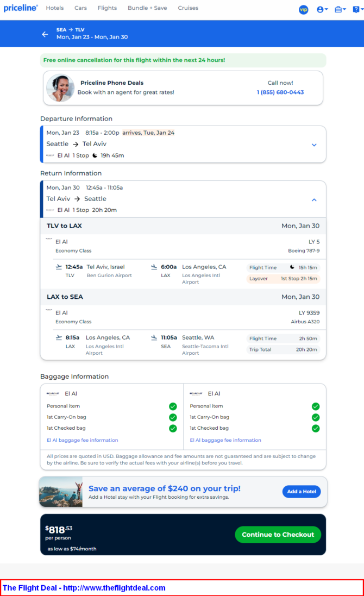The image size is (364, 596).
Task: Click right card 1st Checked bag checkmark
Action: 316,428
